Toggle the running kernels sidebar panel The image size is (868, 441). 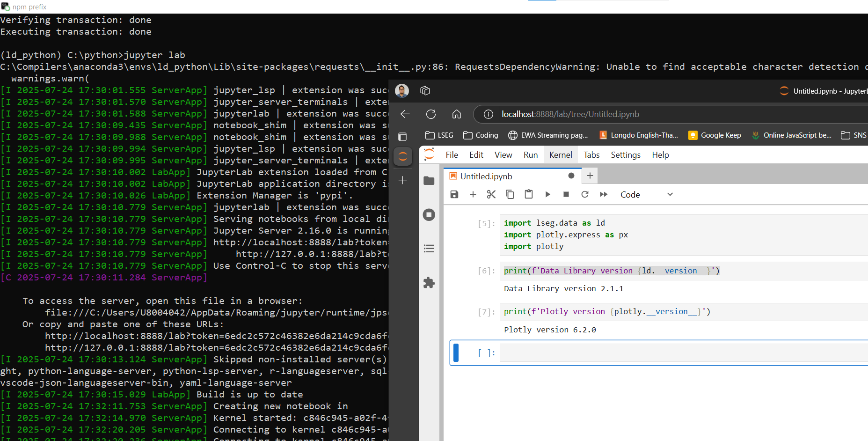coord(429,214)
